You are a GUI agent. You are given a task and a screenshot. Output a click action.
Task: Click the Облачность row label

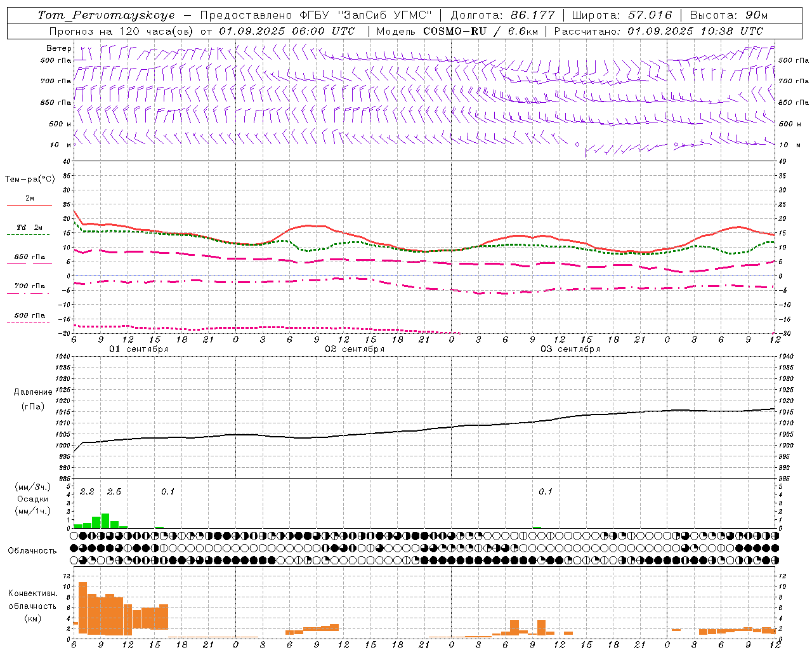(x=32, y=551)
